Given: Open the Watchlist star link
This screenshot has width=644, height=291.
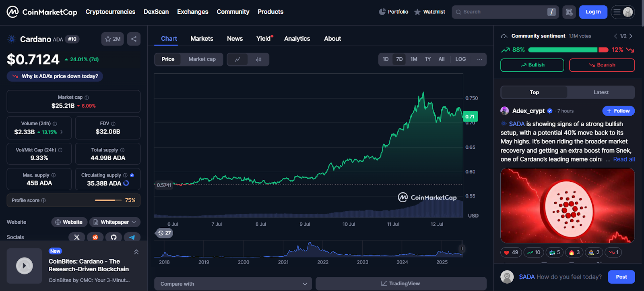Looking at the screenshot, I should (x=429, y=12).
